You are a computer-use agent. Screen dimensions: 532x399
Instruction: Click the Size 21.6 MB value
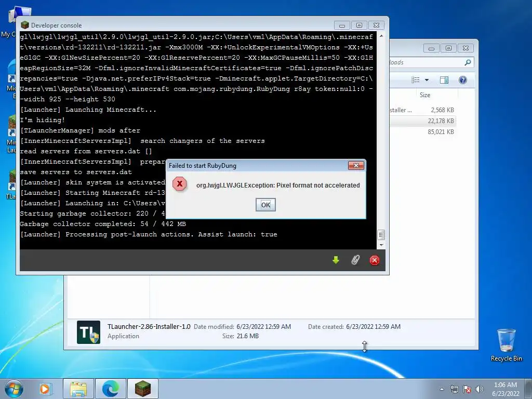pos(248,336)
